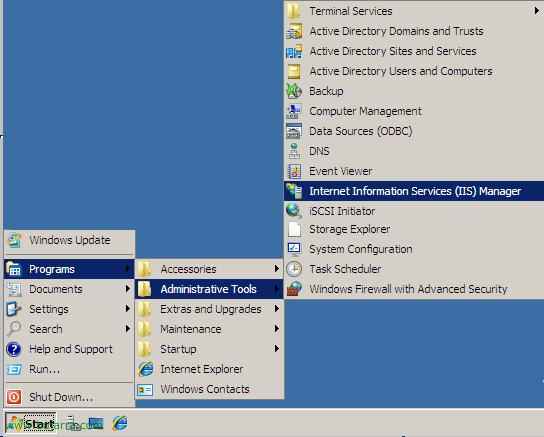Click the Event Viewer icon
This screenshot has width=544, height=437.
click(294, 171)
